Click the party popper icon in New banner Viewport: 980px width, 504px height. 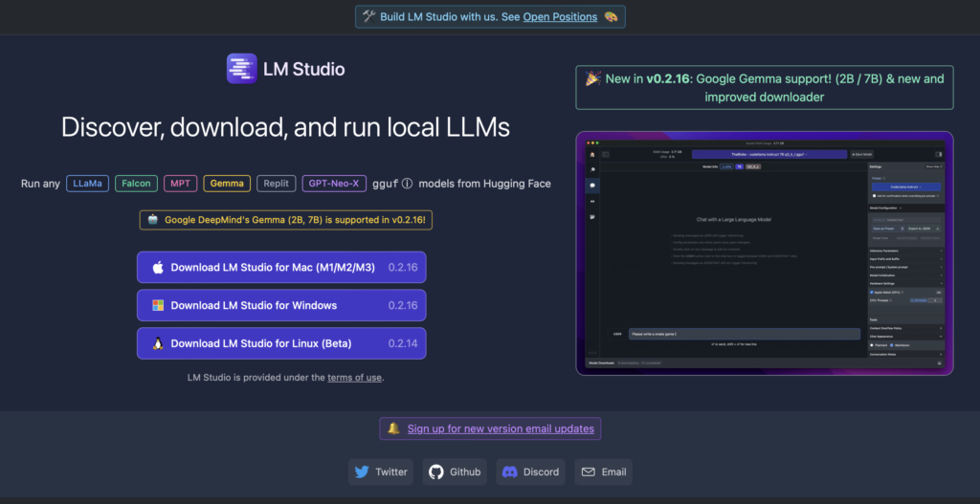(593, 78)
